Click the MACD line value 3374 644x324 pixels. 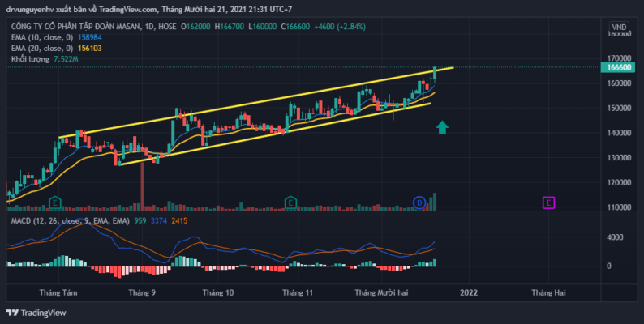(159, 220)
